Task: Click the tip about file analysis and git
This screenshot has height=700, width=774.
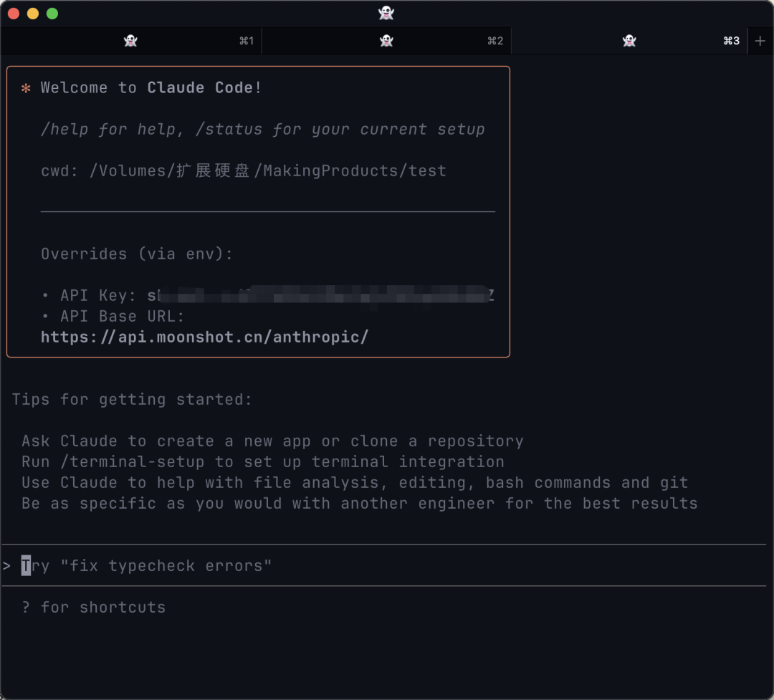Action: [x=355, y=482]
